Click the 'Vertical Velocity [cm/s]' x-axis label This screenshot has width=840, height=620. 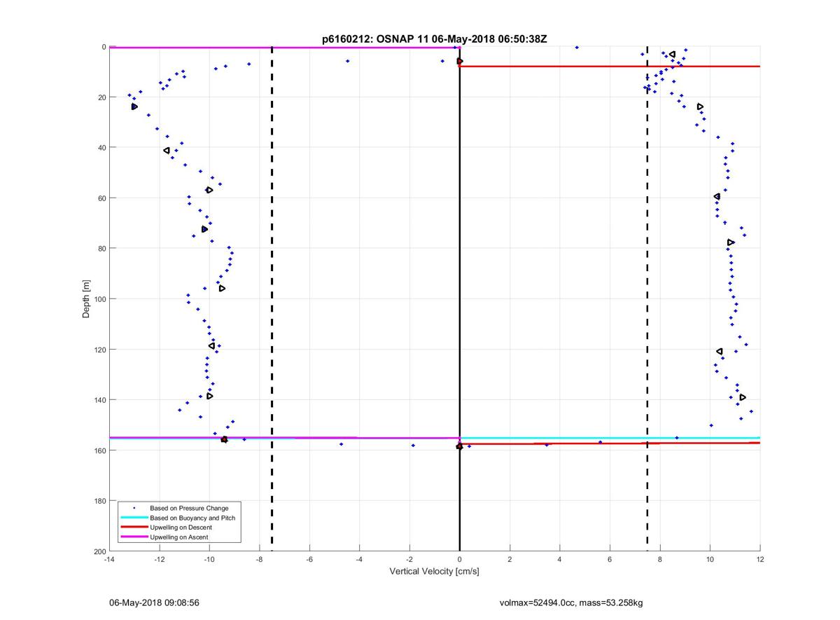(434, 572)
